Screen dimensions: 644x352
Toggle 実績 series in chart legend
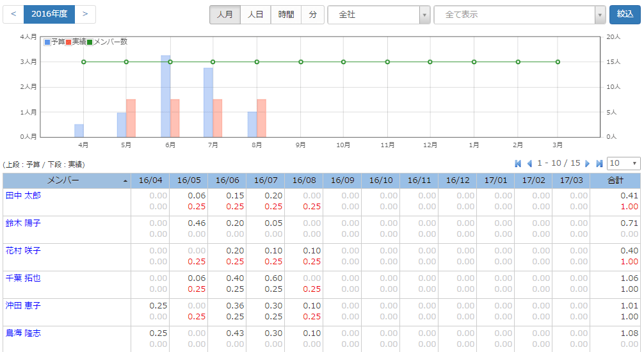pyautogui.click(x=76, y=42)
